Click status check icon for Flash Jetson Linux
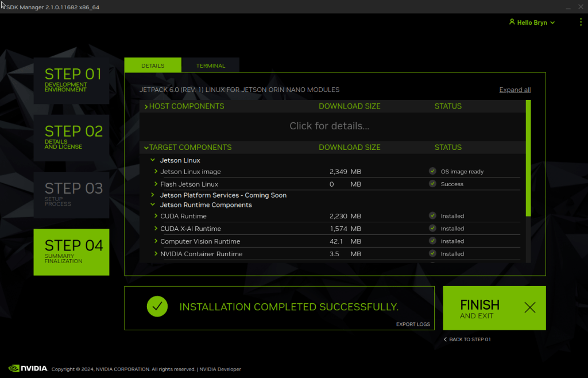The height and width of the screenshot is (378, 588). point(432,184)
